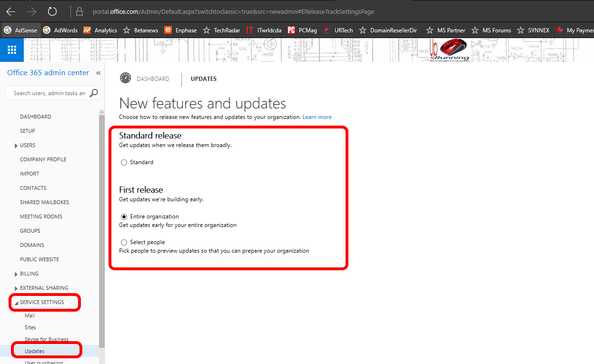
Task: Open Updates under Service Settings
Action: tap(35, 351)
